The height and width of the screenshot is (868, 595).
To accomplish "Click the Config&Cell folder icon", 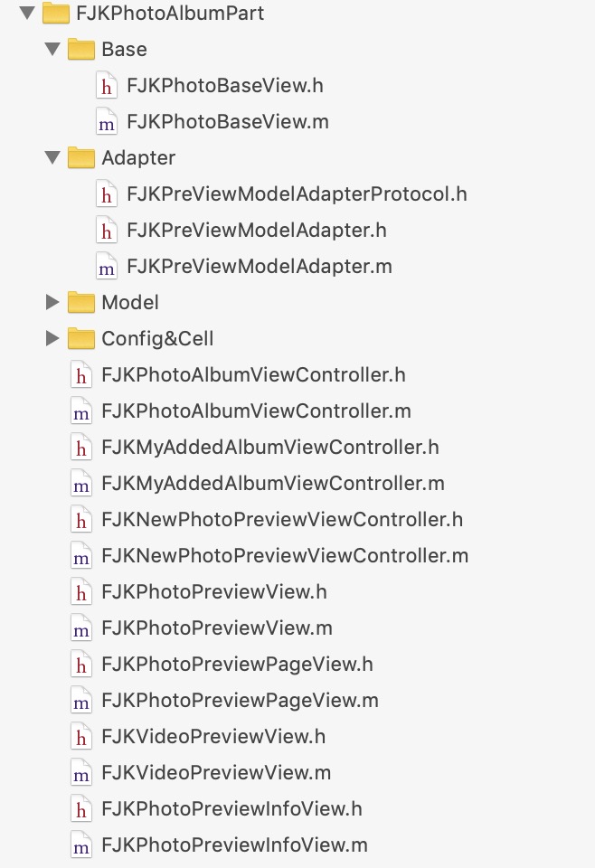I will (81, 338).
